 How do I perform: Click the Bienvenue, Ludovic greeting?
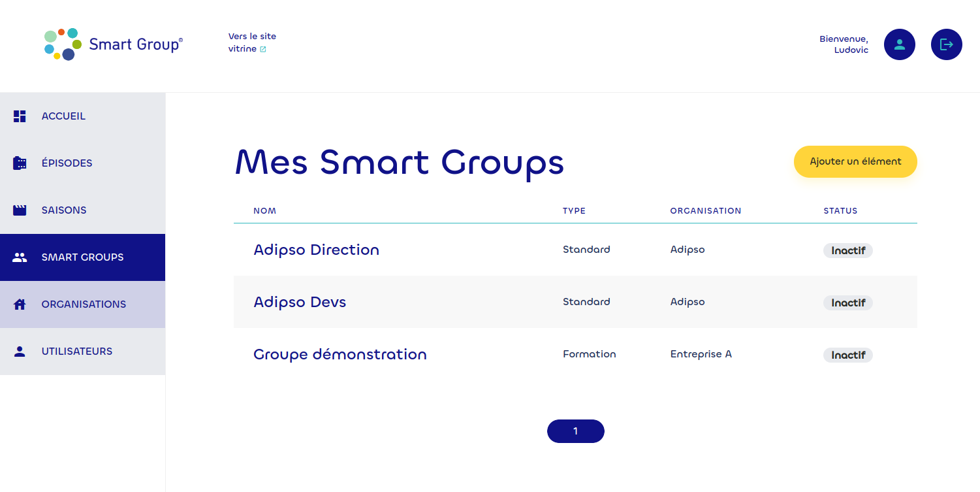(x=844, y=44)
